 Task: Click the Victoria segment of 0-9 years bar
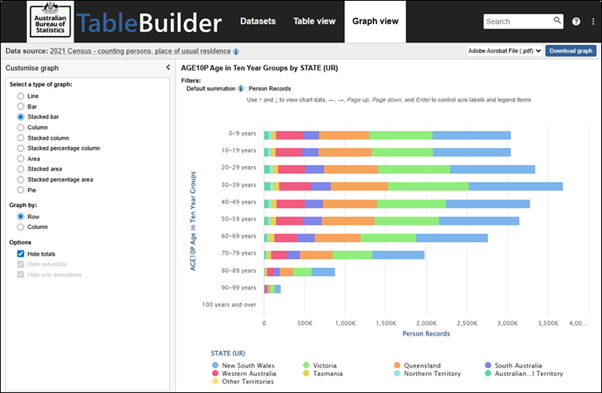click(x=400, y=135)
